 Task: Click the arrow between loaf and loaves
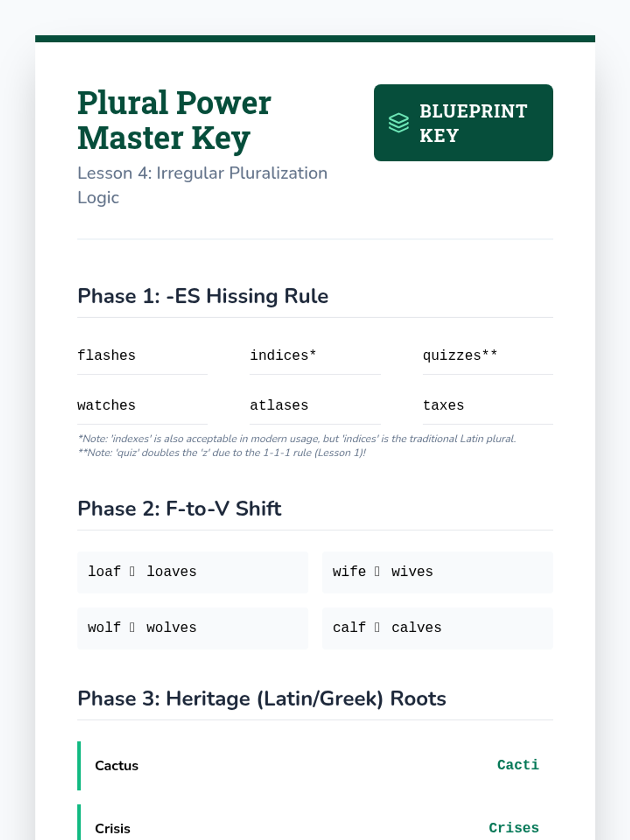tap(132, 571)
